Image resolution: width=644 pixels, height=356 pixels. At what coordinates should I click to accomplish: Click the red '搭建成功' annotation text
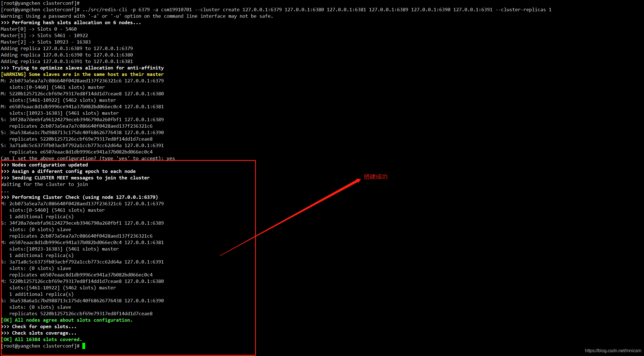point(376,177)
